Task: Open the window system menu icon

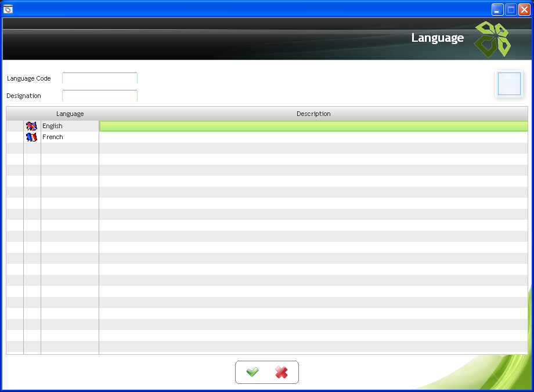Action: pyautogui.click(x=8, y=9)
